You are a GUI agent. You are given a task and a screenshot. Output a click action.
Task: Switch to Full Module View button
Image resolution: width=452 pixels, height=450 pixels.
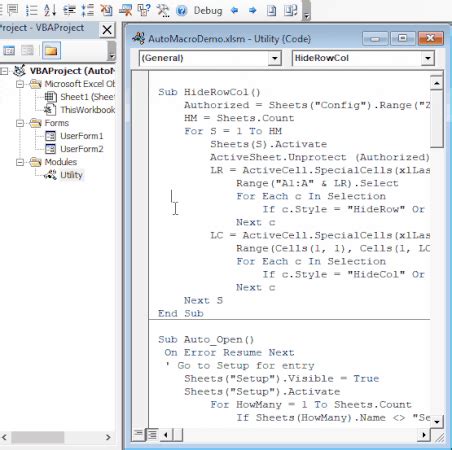pos(152,434)
